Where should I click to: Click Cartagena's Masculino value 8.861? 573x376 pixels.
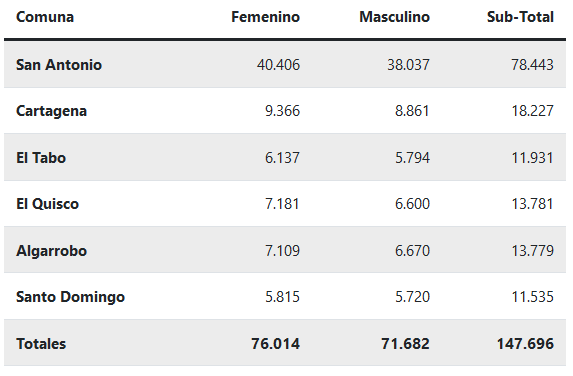click(x=412, y=111)
